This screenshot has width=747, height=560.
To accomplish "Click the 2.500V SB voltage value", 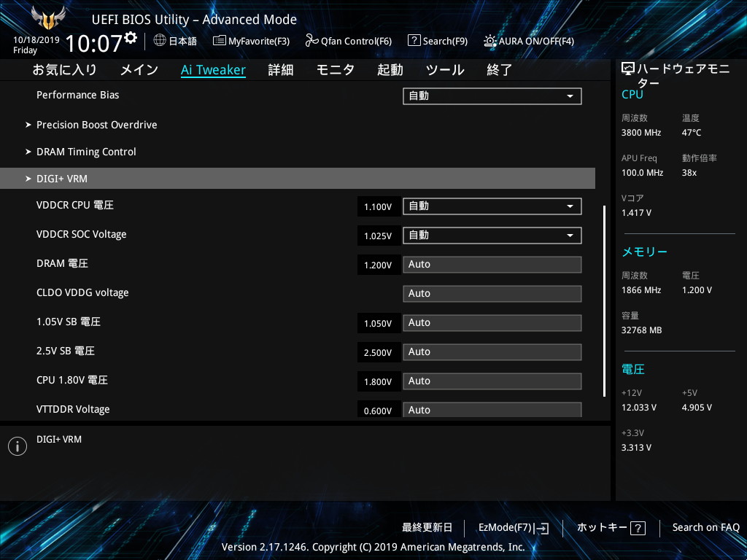I will tap(379, 353).
